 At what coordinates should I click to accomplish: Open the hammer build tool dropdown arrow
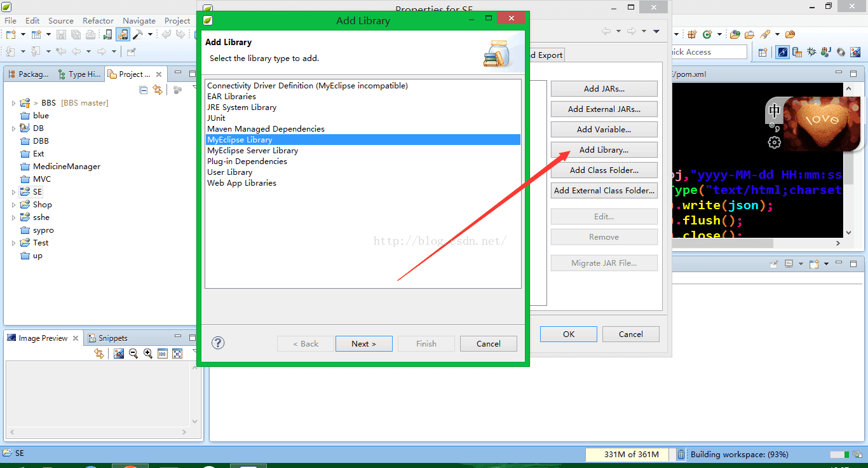tap(150, 34)
